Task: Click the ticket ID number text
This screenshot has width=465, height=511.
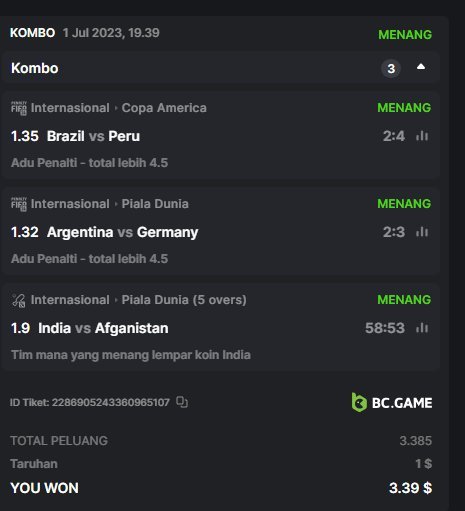Action: pos(111,402)
